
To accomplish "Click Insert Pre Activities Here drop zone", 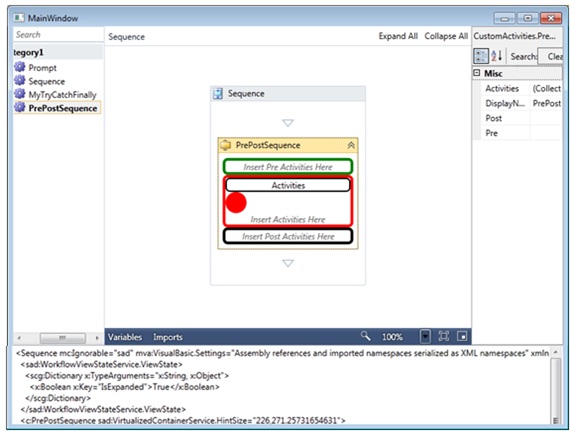I will [x=288, y=167].
